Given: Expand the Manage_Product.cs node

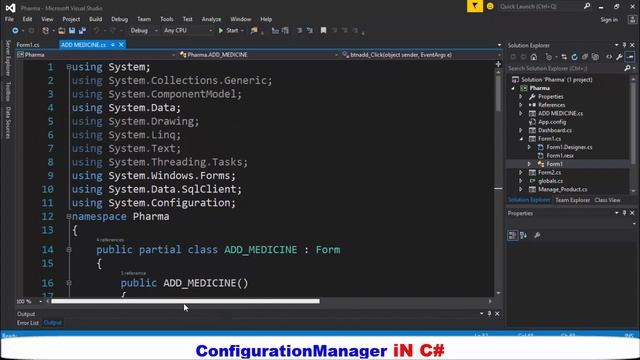Looking at the screenshot, I should (x=521, y=189).
